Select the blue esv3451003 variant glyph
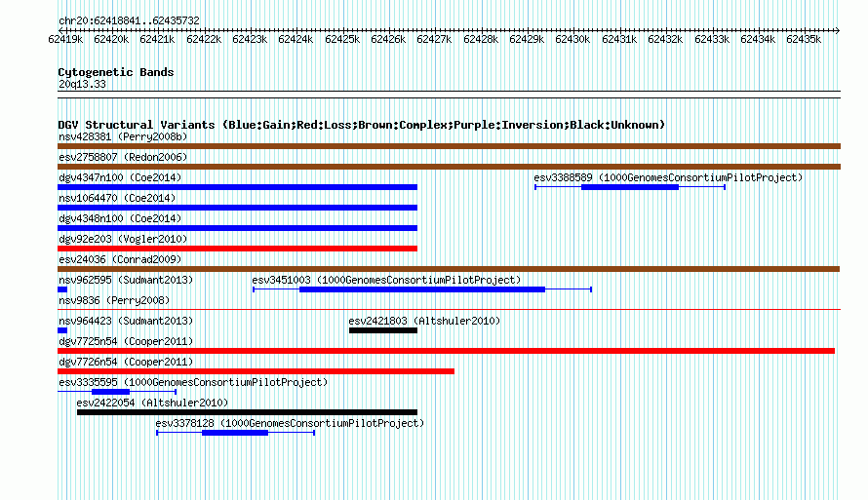The width and height of the screenshot is (868, 500). click(422, 289)
